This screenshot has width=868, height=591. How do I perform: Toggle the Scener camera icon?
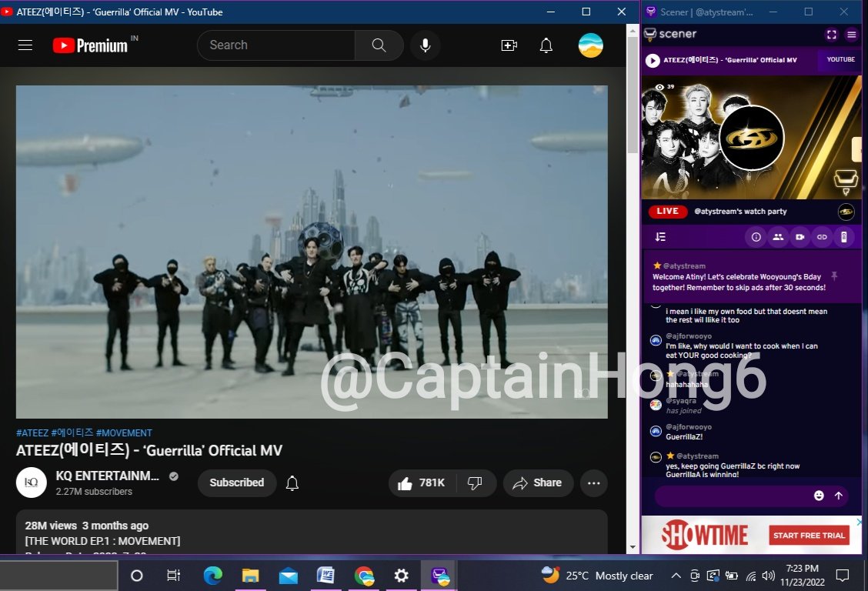click(800, 237)
